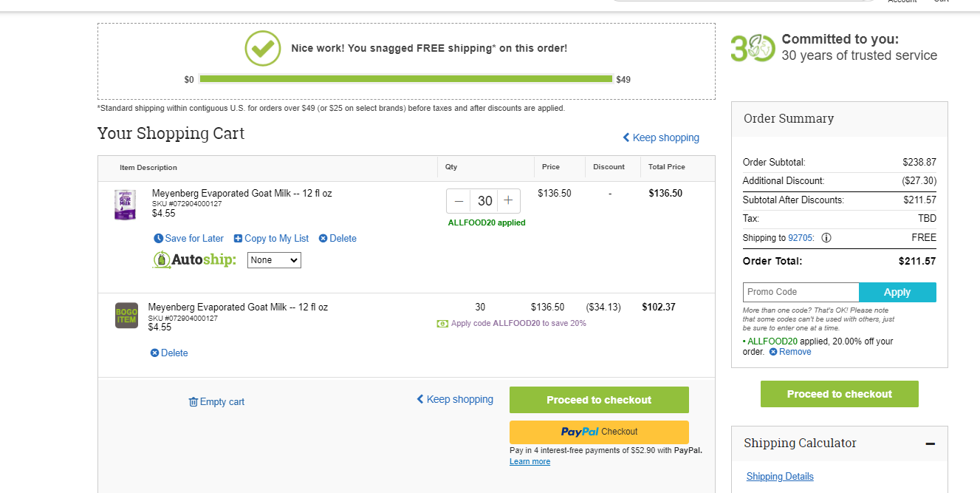Screen dimensions: 980x493
Task: Focus the Promo Code input field
Action: coord(801,292)
